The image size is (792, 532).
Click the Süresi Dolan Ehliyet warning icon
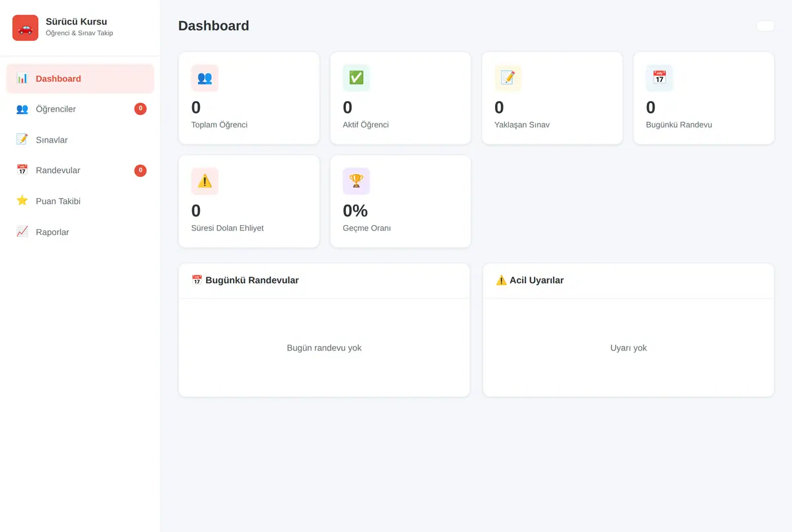205,181
